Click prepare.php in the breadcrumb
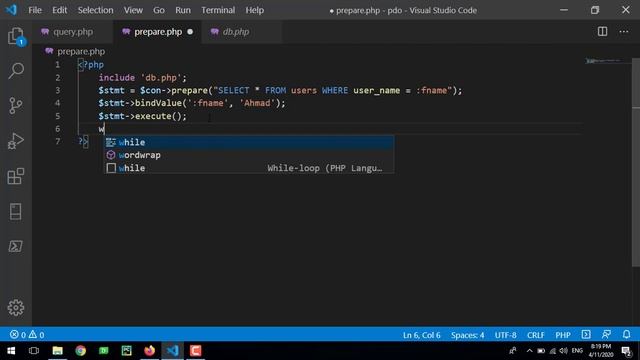 (81, 51)
